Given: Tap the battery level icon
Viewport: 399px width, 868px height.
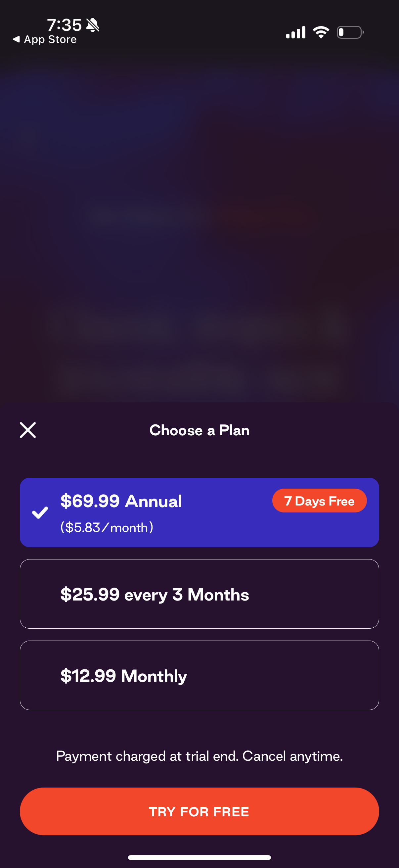Looking at the screenshot, I should pos(350,32).
